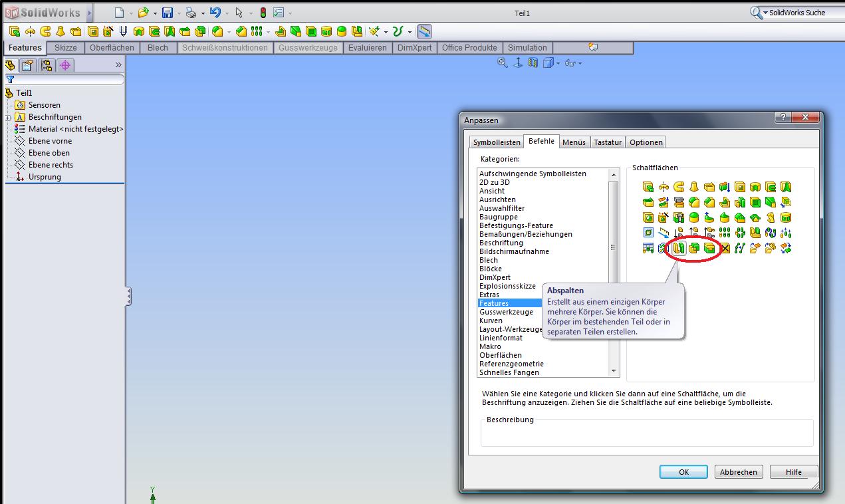
Task: Select Revolved Boss icon in main Features toolbar
Action: point(30,31)
